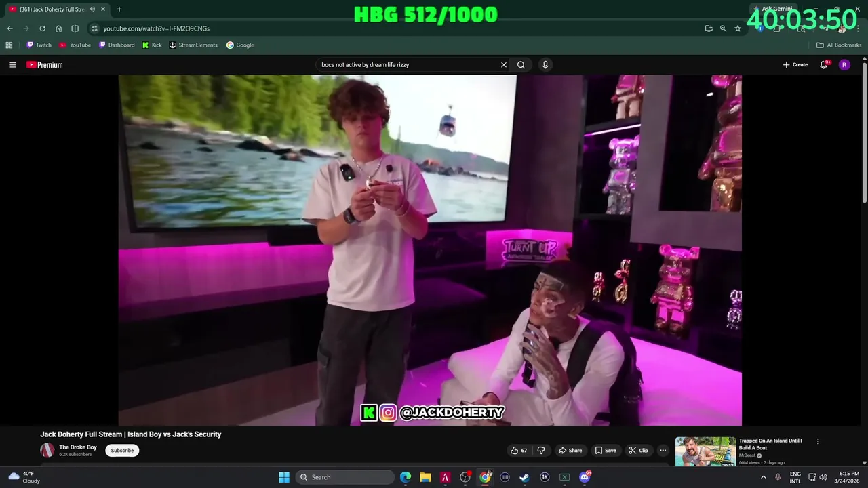
Task: Open the Dashboard bookmark
Action: [117, 45]
